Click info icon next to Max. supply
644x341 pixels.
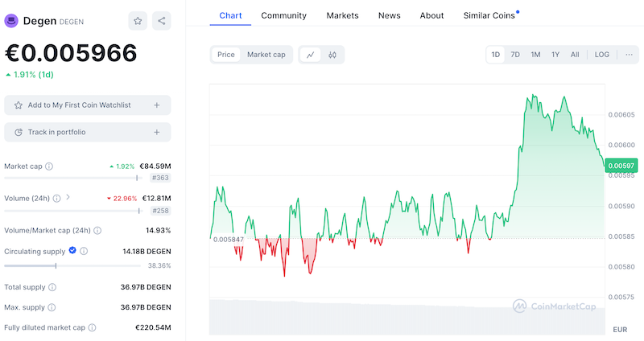click(52, 307)
